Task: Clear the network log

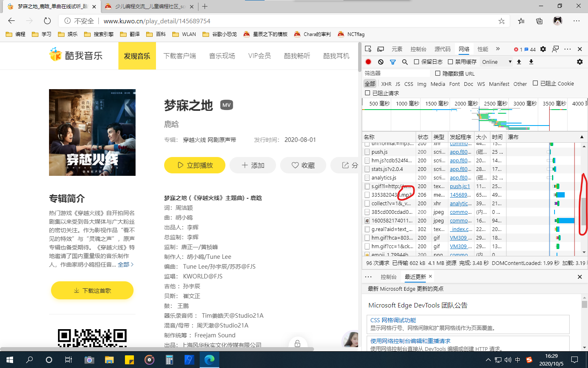Action: point(381,62)
